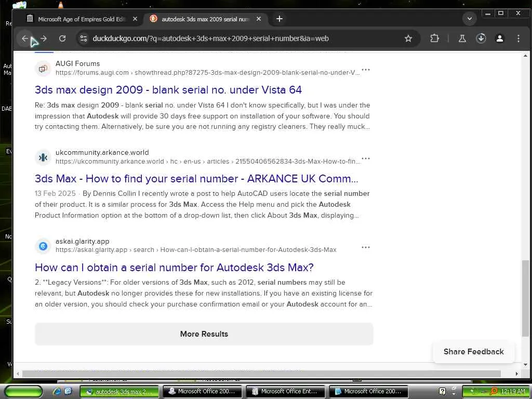Click the arkance.world site favicon
This screenshot has width=532, height=399.
click(43, 157)
